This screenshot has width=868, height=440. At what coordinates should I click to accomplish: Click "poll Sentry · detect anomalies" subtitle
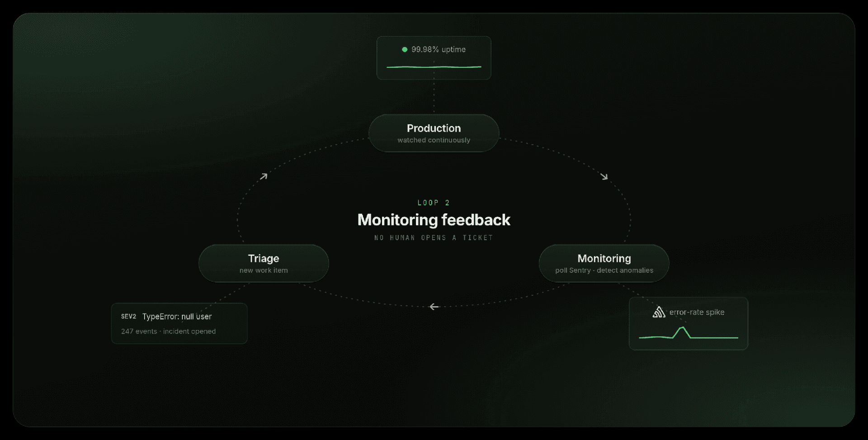(604, 270)
